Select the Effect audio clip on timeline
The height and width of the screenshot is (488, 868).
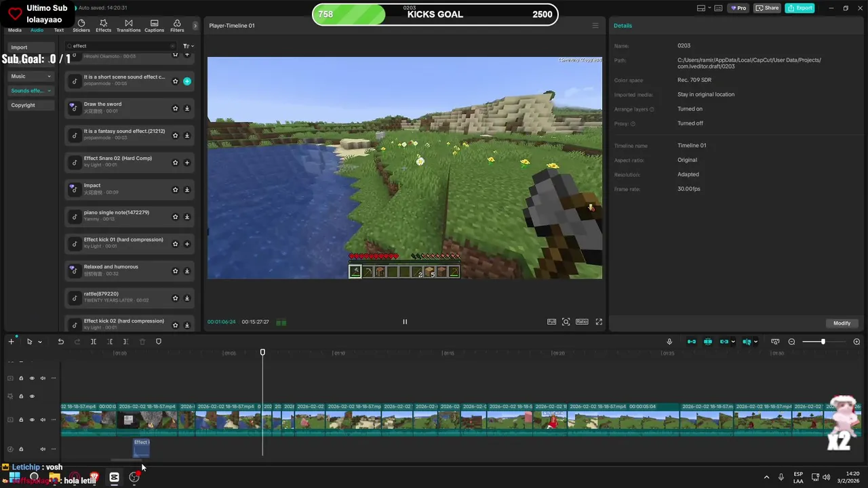tap(141, 447)
